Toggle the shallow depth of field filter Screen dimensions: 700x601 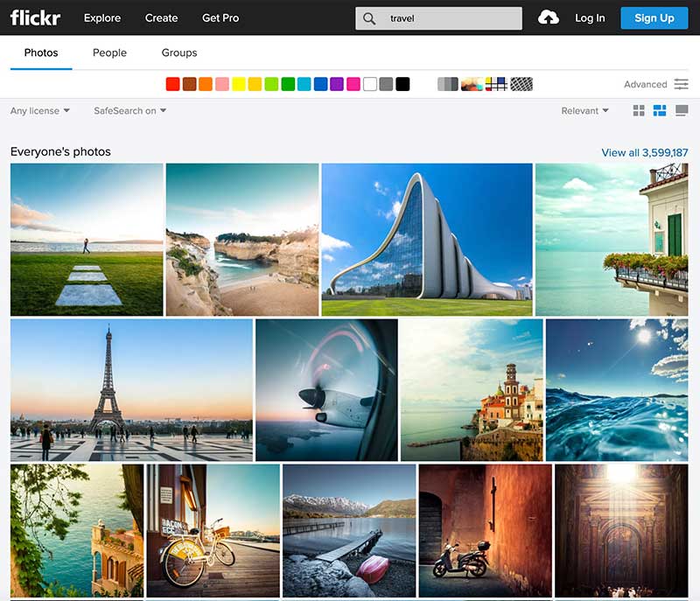point(472,83)
